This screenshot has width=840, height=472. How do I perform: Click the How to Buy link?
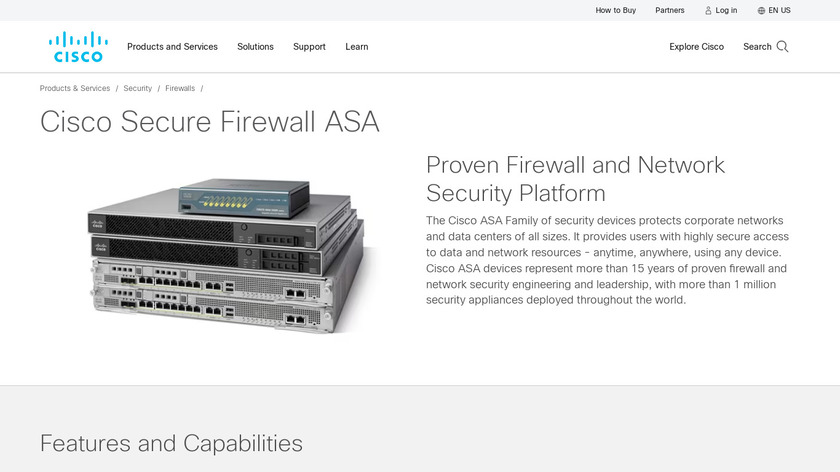616,10
